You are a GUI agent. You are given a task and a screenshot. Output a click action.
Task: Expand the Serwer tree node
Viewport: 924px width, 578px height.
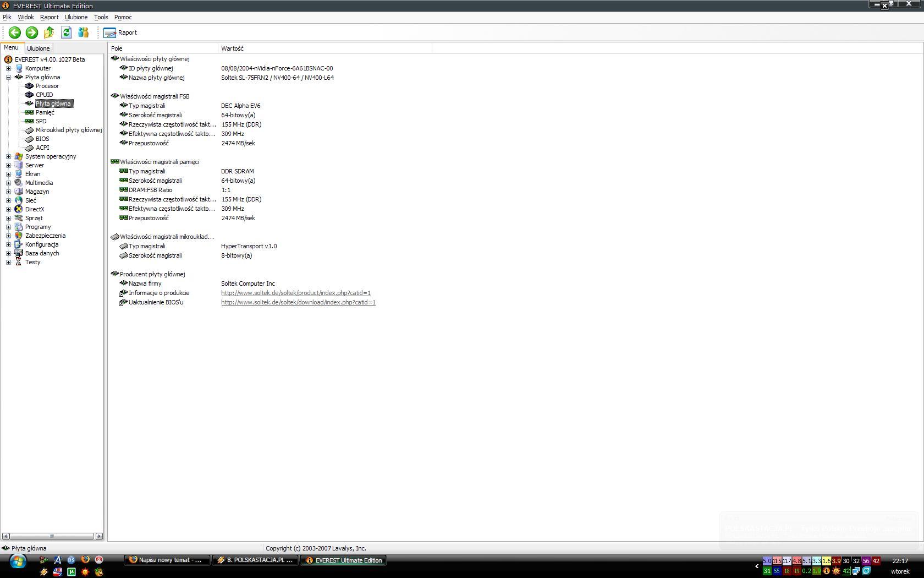point(8,165)
